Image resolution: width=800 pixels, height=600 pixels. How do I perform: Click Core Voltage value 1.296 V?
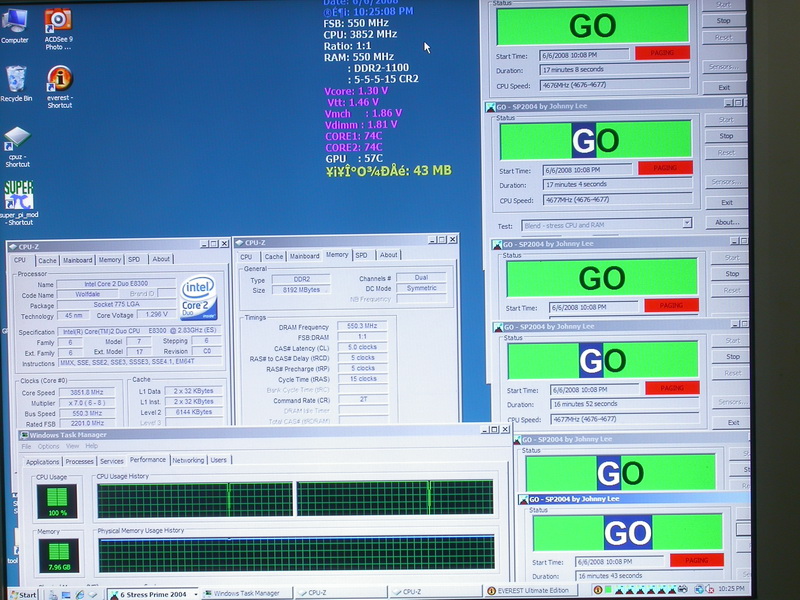[157, 315]
